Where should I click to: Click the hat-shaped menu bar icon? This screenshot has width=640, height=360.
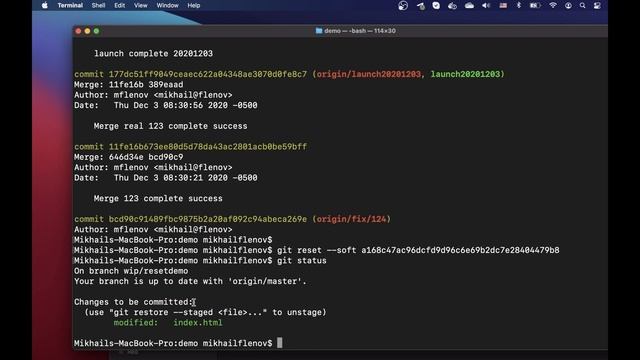[420, 5]
